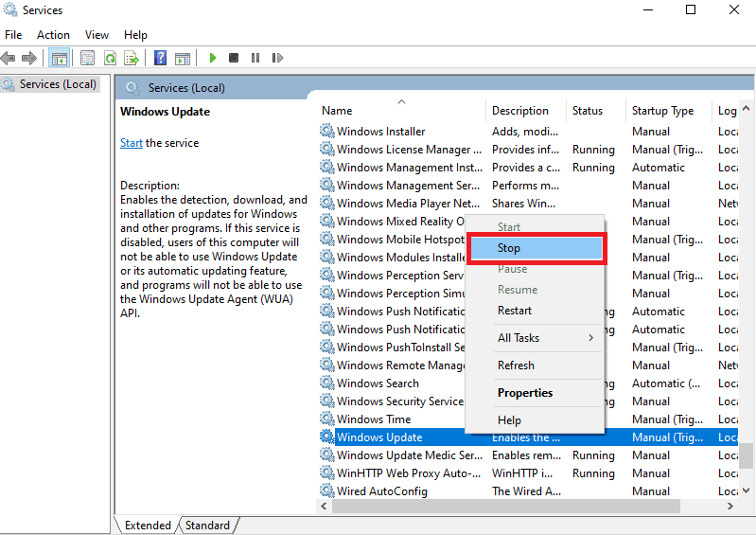Click the horizontal scrollbar left arrow
The width and height of the screenshot is (756, 535).
pyautogui.click(x=324, y=506)
